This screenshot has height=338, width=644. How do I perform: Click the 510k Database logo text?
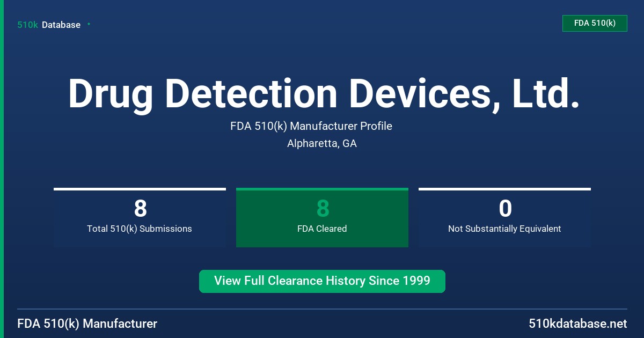pyautogui.click(x=49, y=25)
